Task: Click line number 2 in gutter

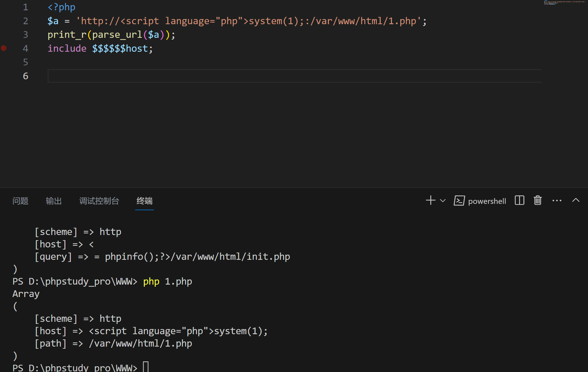Action: click(x=25, y=21)
